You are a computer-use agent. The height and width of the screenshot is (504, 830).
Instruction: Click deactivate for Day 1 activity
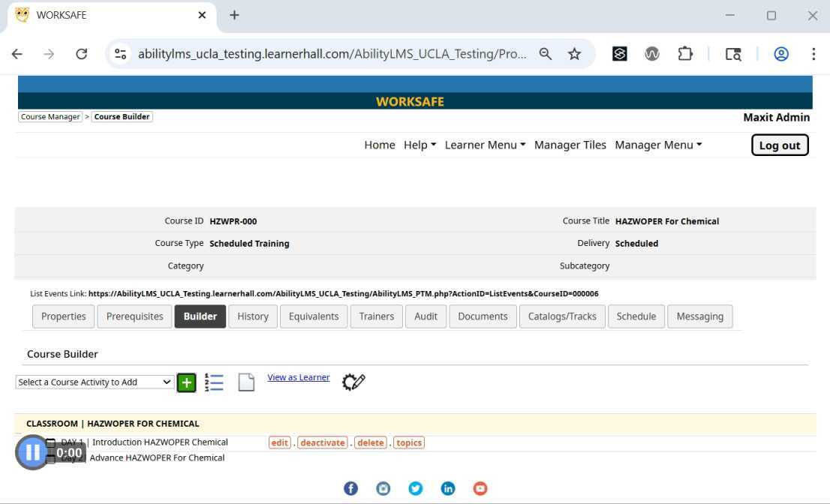pos(322,442)
